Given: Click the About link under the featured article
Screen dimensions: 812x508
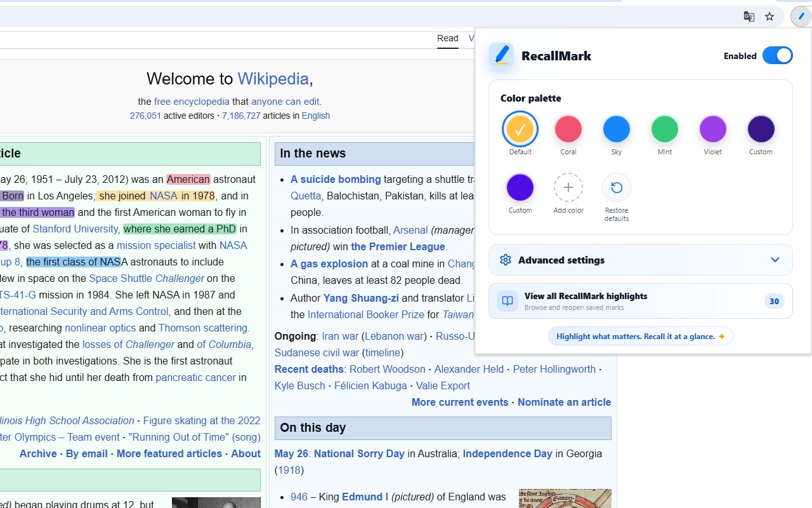Looking at the screenshot, I should pos(246,454).
